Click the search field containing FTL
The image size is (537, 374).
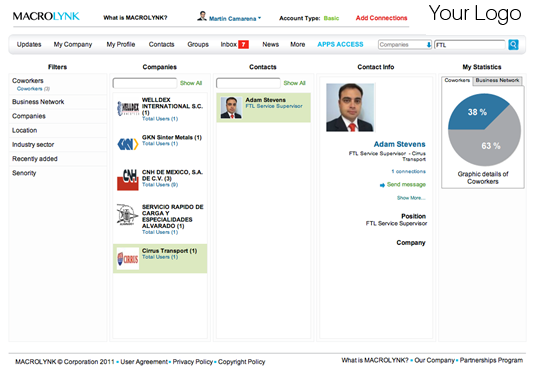click(x=470, y=45)
